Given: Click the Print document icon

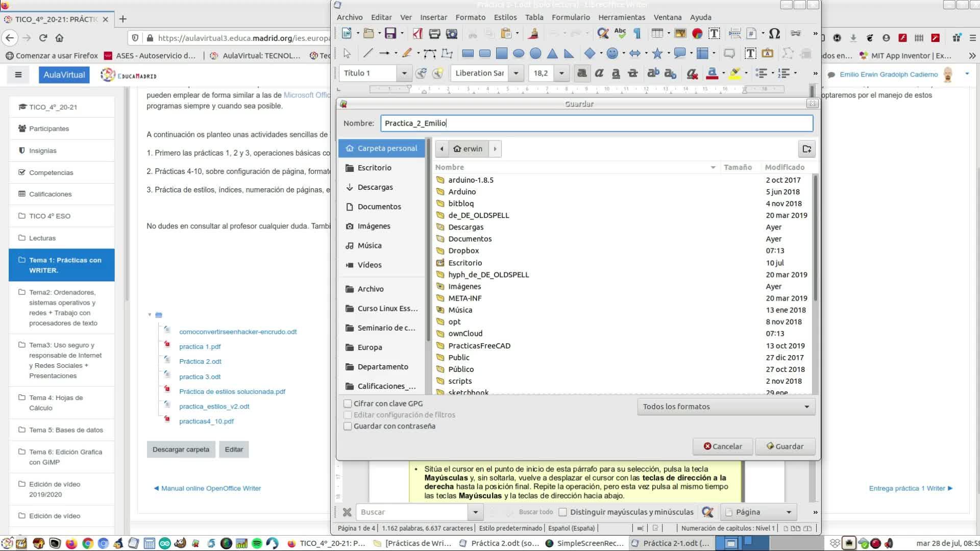Looking at the screenshot, I should coord(434,34).
